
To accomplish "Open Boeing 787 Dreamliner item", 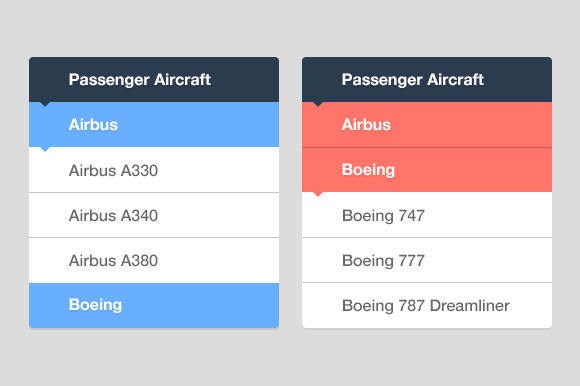I will click(427, 305).
